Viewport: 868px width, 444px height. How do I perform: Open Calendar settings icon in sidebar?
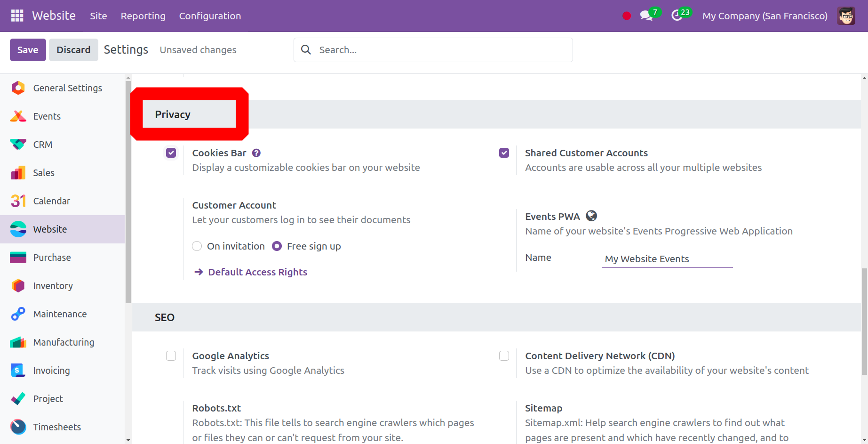click(18, 201)
